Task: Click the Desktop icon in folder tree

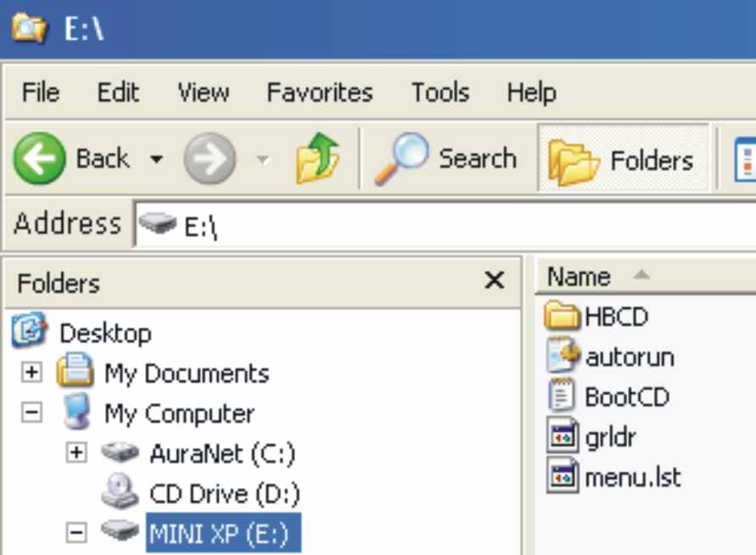Action: click(x=30, y=330)
